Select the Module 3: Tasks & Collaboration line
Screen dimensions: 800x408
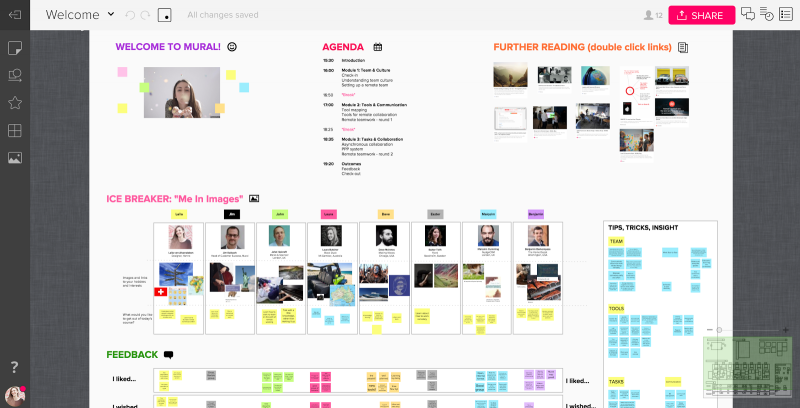click(x=372, y=139)
